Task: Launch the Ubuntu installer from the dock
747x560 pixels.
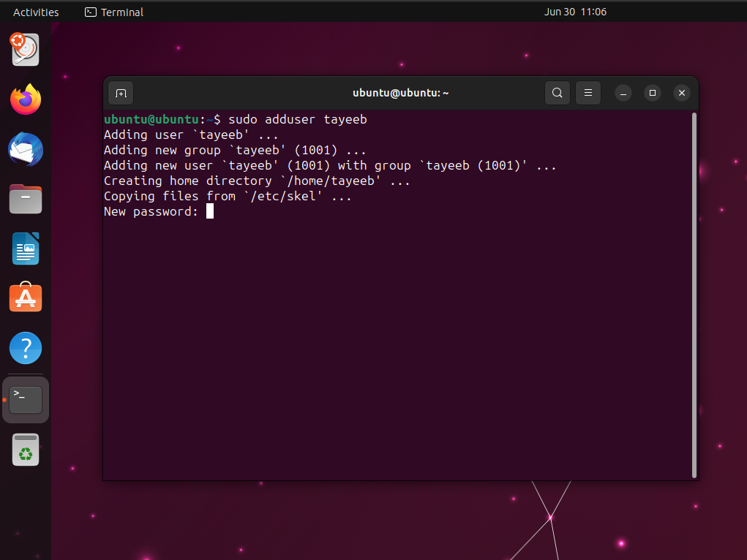Action: click(x=25, y=50)
